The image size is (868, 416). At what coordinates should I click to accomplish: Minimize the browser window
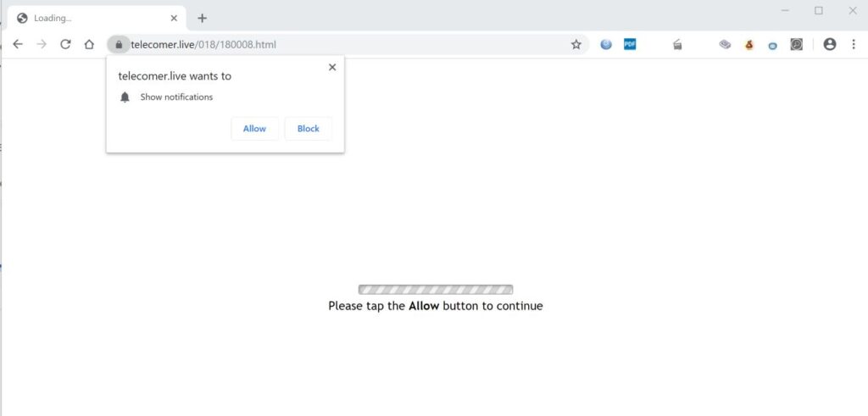(x=785, y=10)
